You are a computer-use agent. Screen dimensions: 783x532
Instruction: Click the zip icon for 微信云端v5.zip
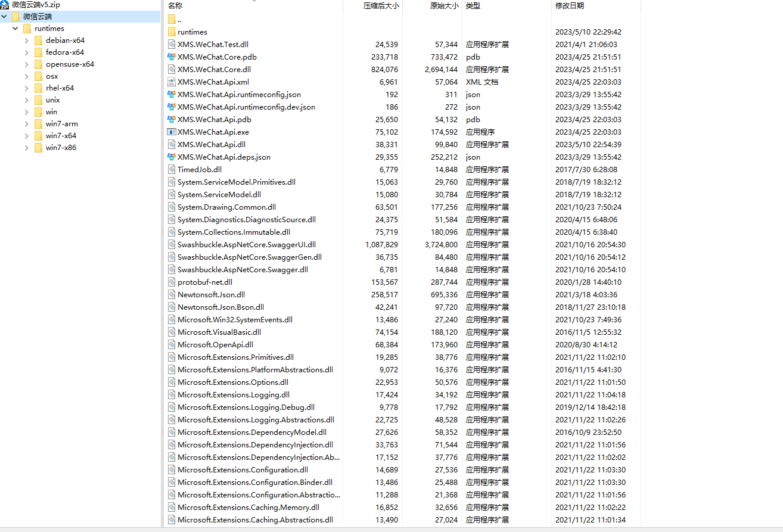[x=5, y=5]
